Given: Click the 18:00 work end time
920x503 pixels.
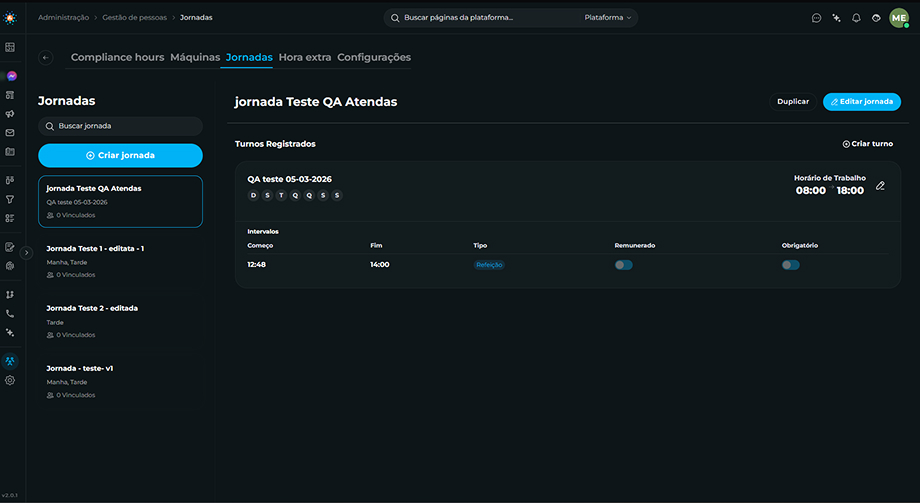Looking at the screenshot, I should click(x=850, y=190).
